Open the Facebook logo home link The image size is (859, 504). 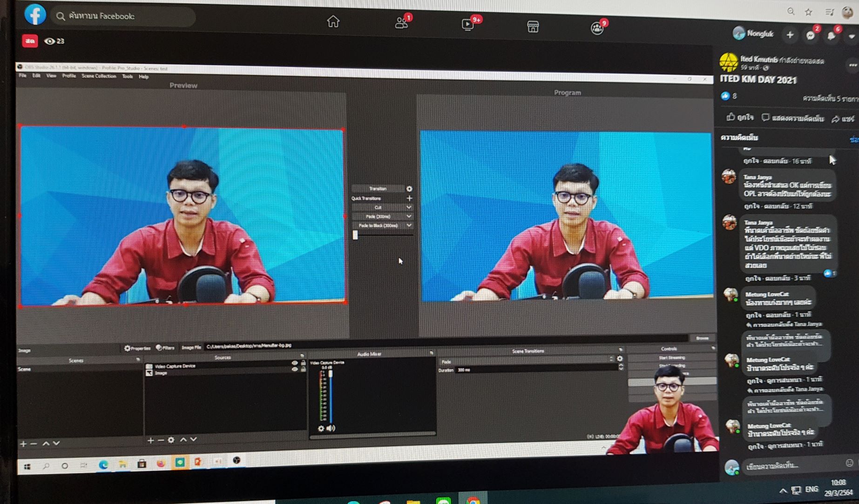pos(35,14)
